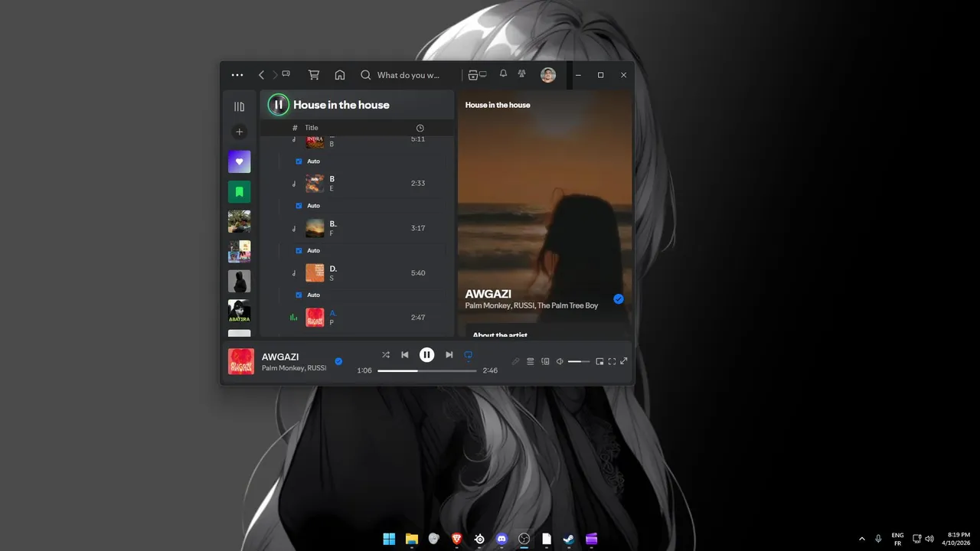This screenshot has height=551, width=980.
Task: Open the profile avatar menu
Action: pos(548,75)
